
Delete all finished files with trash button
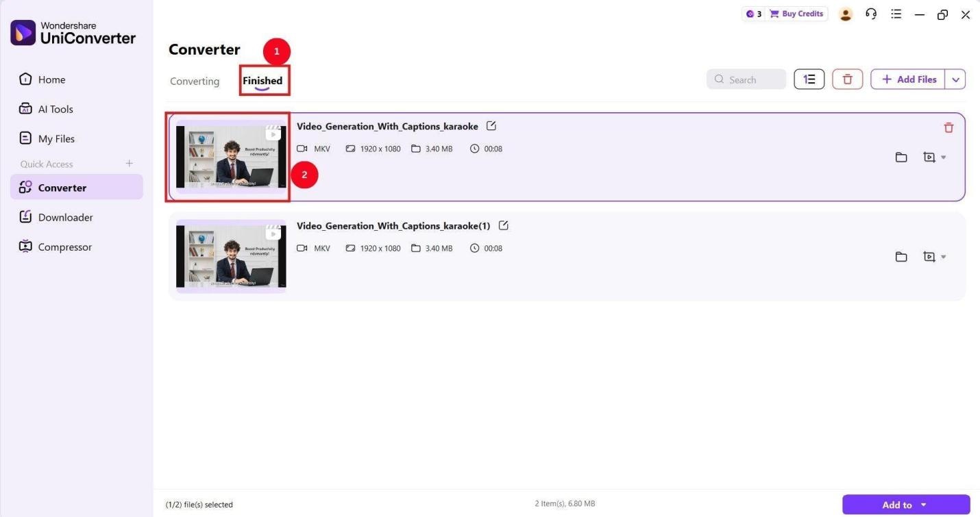coord(847,79)
